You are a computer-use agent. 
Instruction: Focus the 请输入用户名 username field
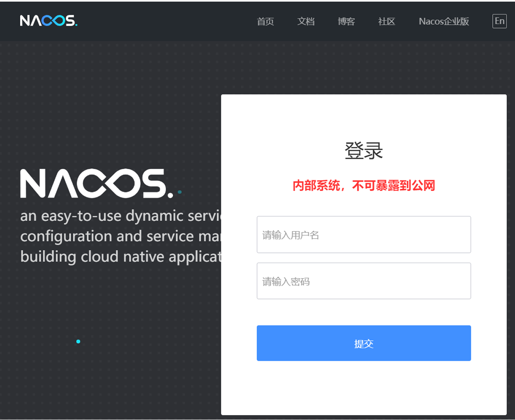(x=364, y=235)
